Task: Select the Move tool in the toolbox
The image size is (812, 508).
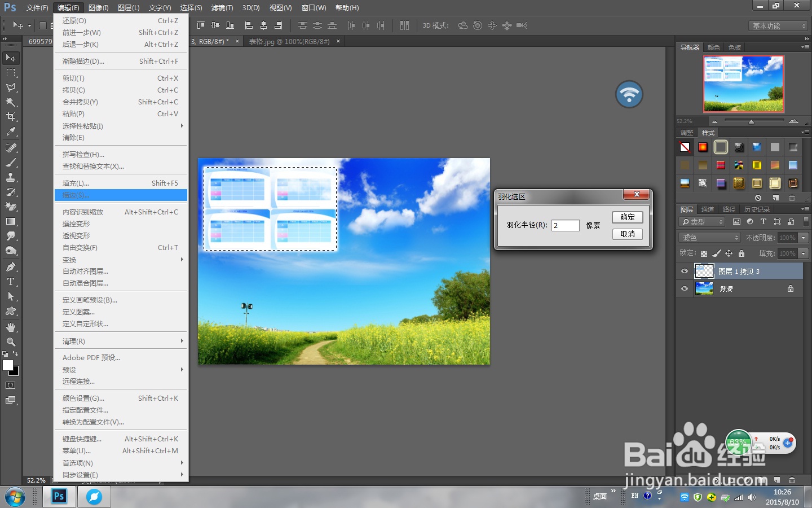Action: point(11,58)
